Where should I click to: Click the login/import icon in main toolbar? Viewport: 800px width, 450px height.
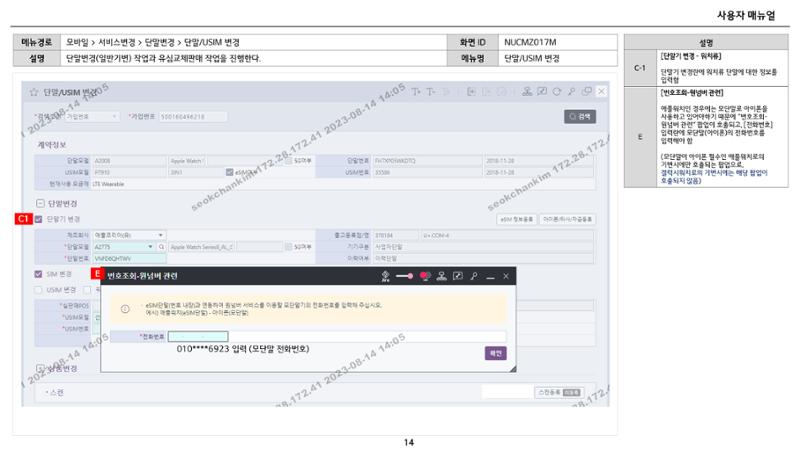[471, 91]
